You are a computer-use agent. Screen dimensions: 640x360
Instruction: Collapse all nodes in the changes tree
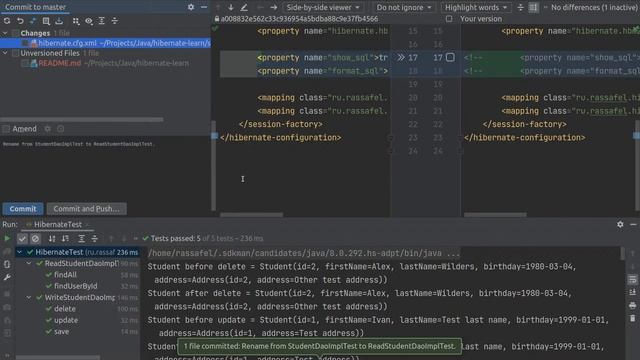point(115,21)
